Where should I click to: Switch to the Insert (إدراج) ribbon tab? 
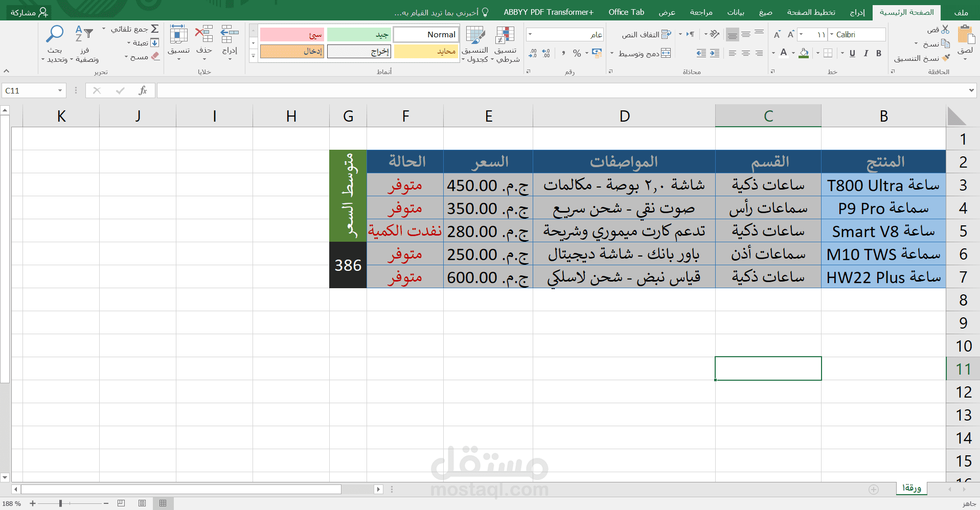pos(857,12)
